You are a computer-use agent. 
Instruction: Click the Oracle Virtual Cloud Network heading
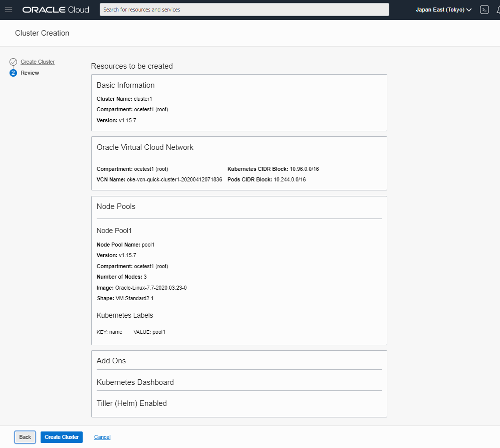coord(145,147)
